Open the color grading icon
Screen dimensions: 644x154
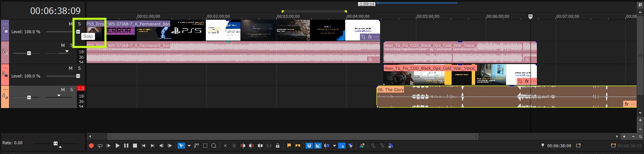[x=362, y=146]
